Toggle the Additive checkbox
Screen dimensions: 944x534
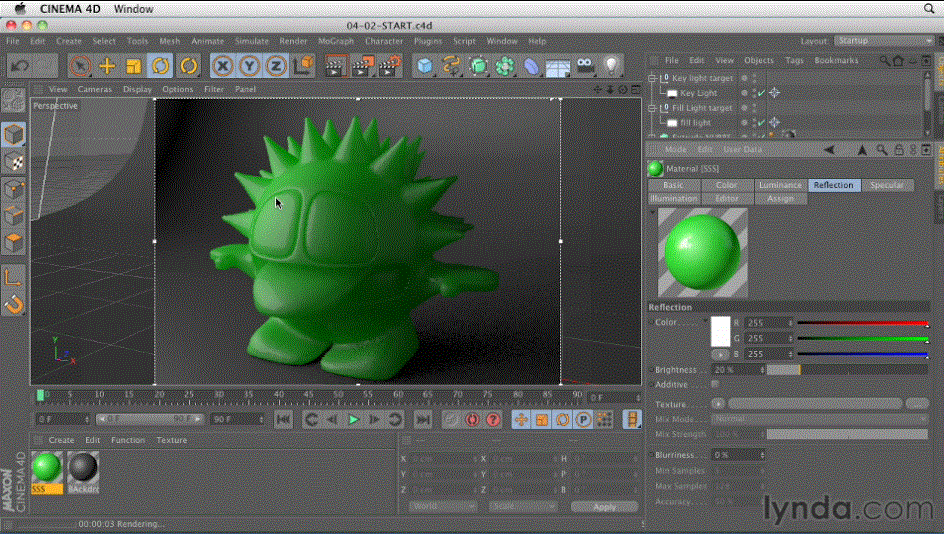(x=715, y=384)
